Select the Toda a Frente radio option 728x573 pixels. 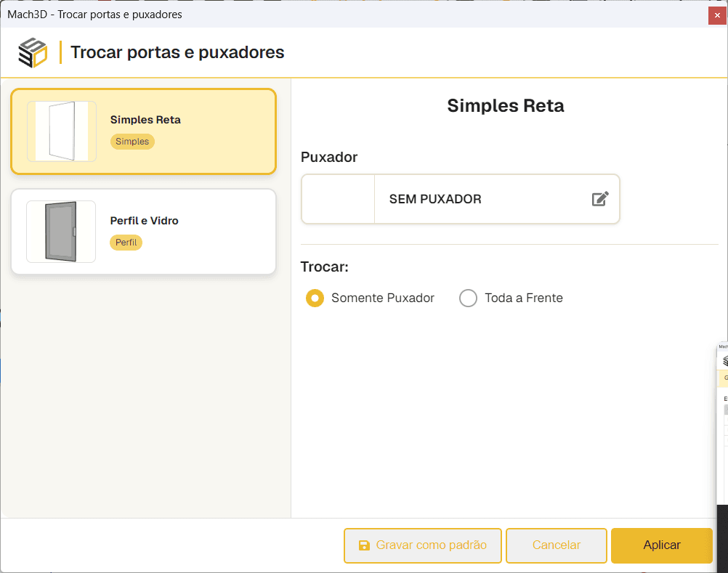coord(468,298)
